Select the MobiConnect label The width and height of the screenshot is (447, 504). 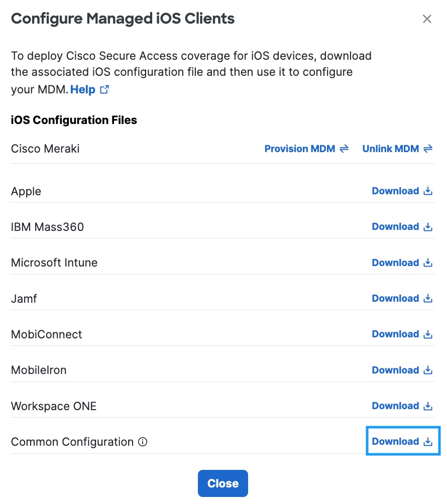46,334
